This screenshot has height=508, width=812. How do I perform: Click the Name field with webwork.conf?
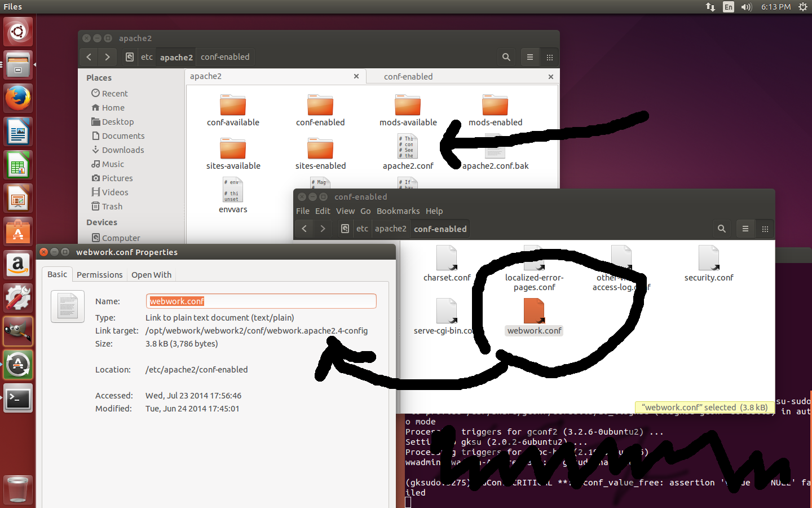tap(261, 301)
